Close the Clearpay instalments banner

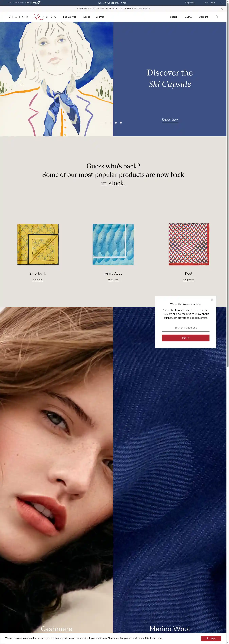(x=222, y=3)
